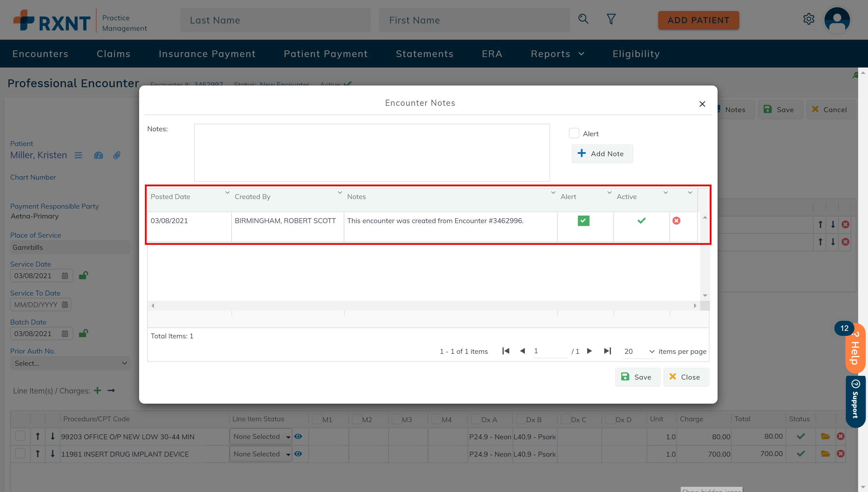
Task: Expand Alert column menu
Action: pyautogui.click(x=609, y=193)
